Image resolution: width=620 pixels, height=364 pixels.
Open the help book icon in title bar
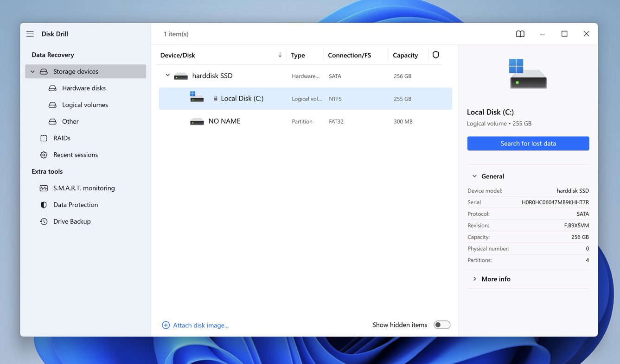click(520, 34)
